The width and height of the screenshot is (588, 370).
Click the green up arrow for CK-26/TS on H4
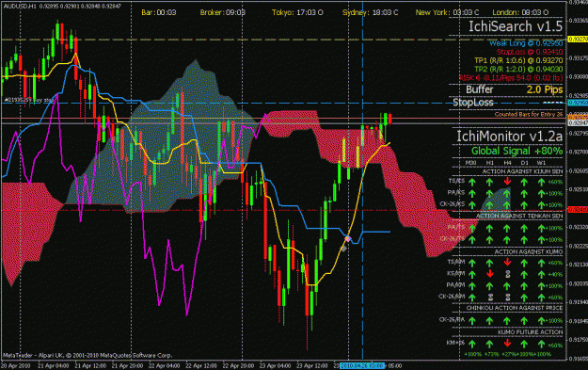pyautogui.click(x=507, y=239)
